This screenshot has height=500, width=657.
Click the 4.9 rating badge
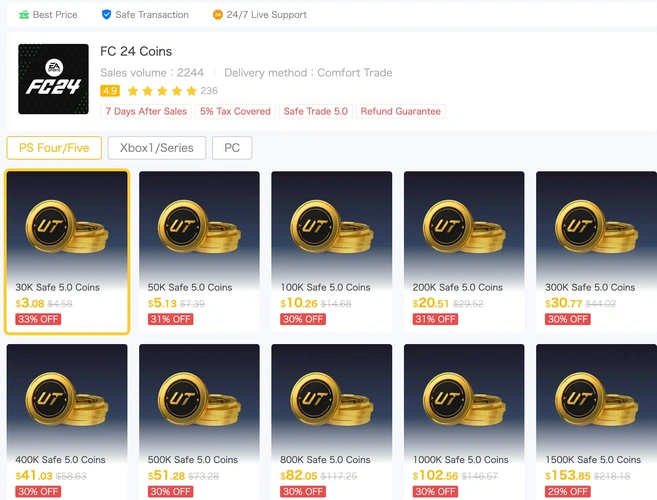pyautogui.click(x=110, y=91)
